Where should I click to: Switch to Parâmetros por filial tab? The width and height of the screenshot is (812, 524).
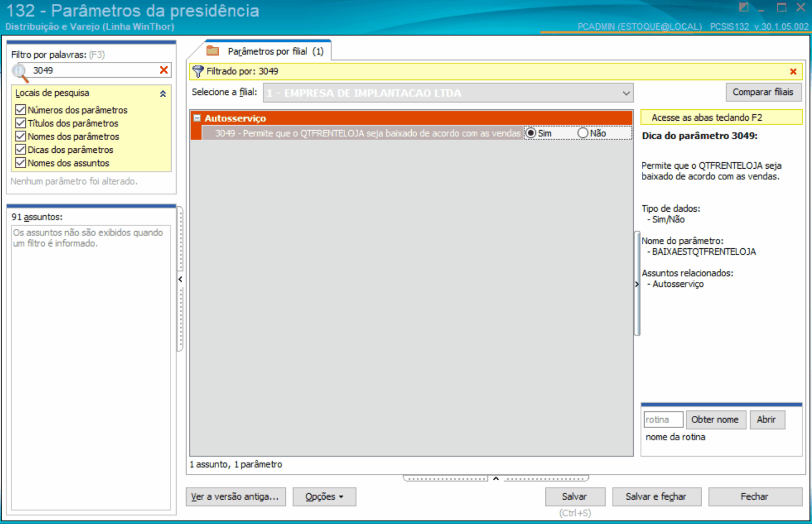pos(268,51)
